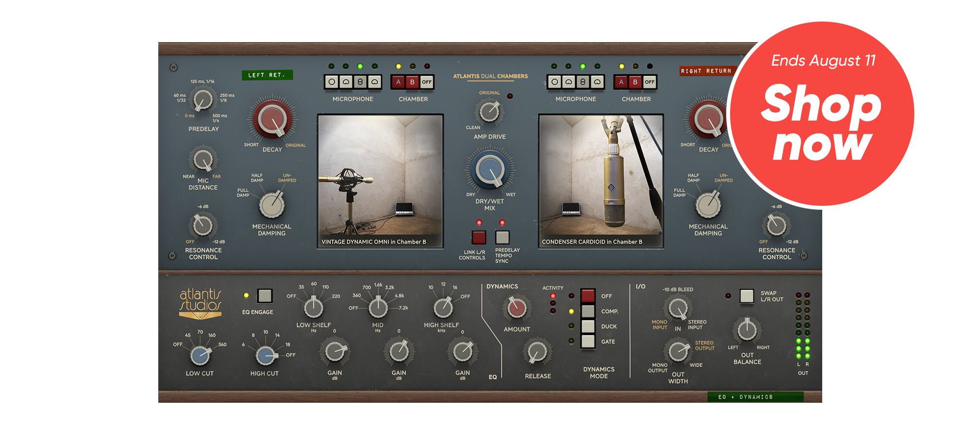Click the red RIGHT RETURN label

[706, 71]
